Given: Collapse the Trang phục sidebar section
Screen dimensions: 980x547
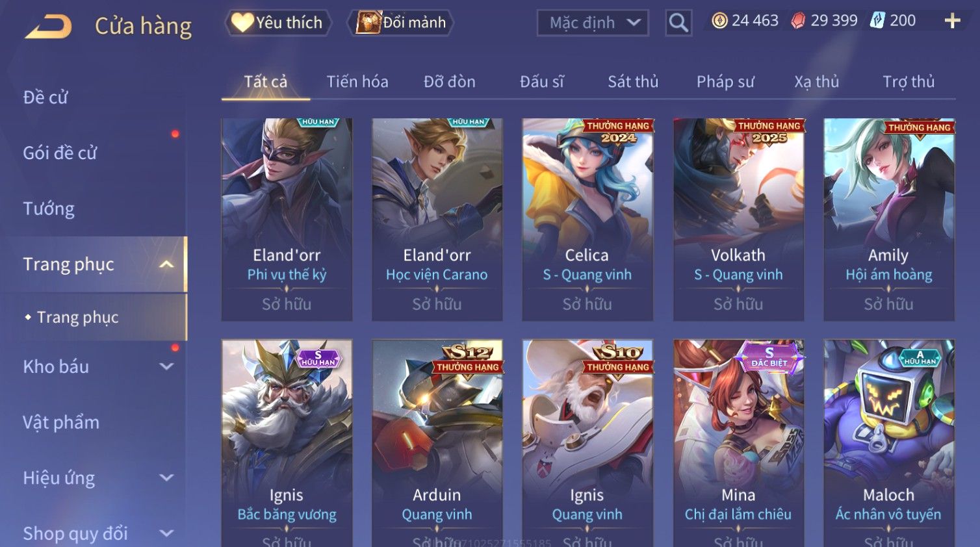Looking at the screenshot, I should [x=166, y=264].
